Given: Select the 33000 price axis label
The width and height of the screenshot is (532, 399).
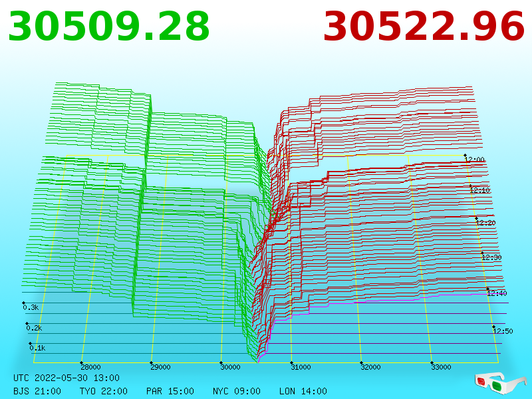Looking at the screenshot, I should [x=441, y=367].
